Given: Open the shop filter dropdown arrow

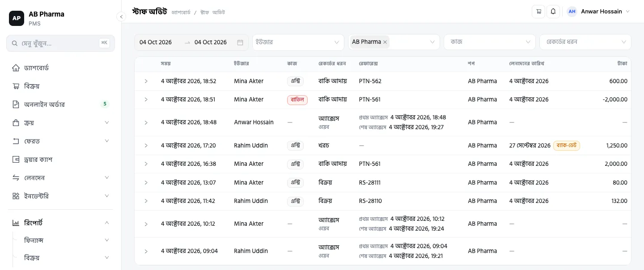Looking at the screenshot, I should (x=432, y=42).
